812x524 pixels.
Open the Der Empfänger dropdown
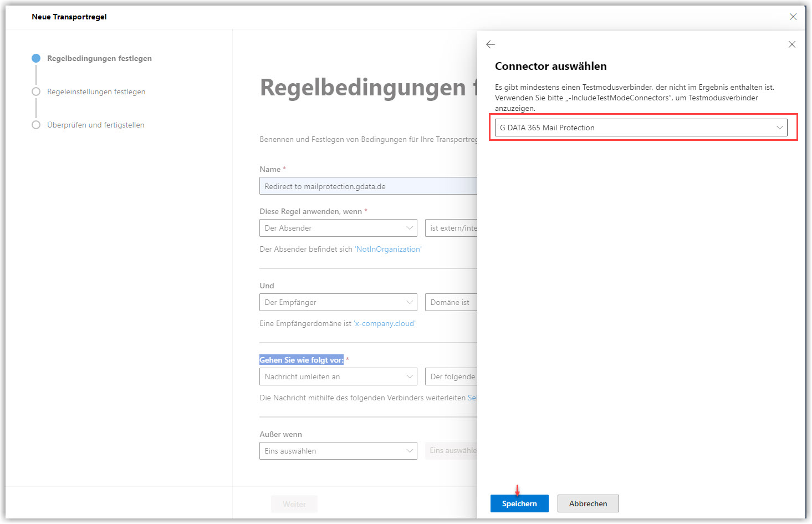click(338, 302)
